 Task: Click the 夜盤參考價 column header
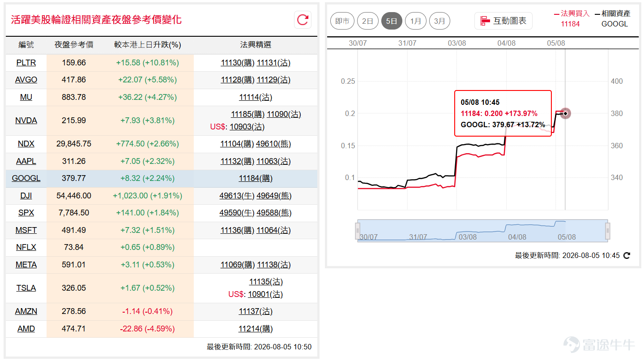(74, 45)
